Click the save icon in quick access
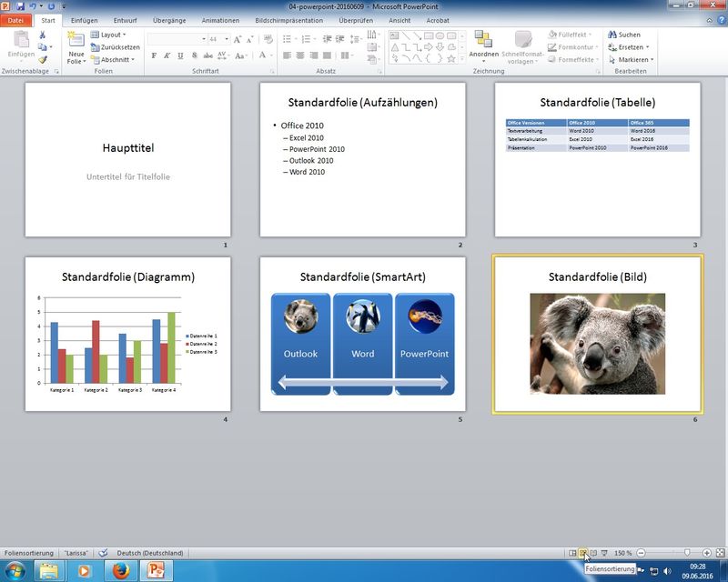 tap(19, 6)
